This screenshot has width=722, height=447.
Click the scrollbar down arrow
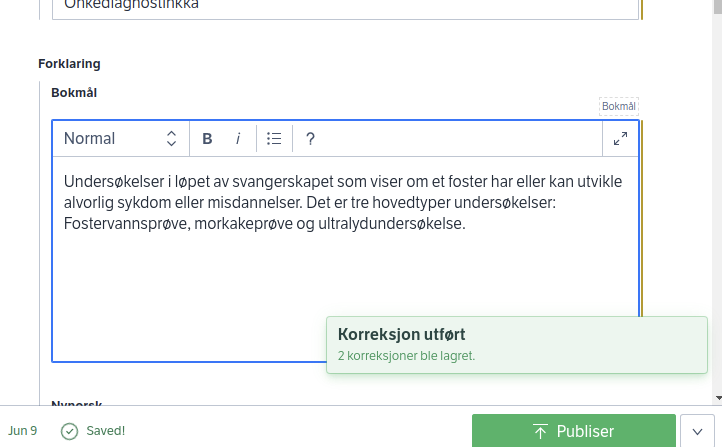[718, 398]
